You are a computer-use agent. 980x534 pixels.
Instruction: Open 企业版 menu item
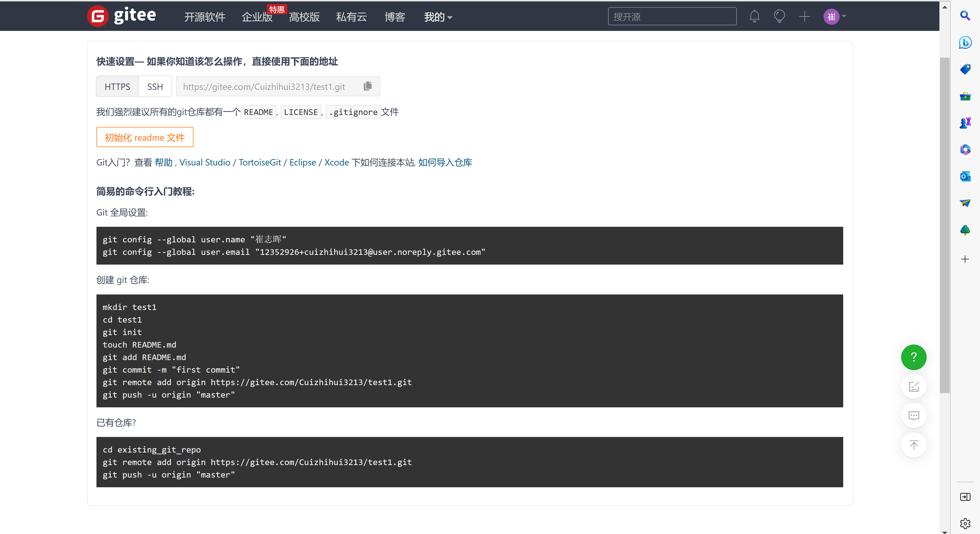(x=257, y=17)
